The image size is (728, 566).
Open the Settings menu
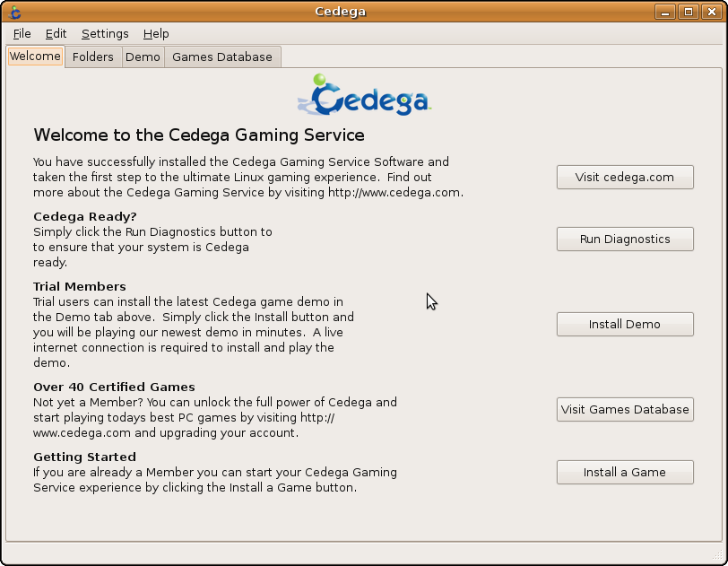[x=105, y=33]
